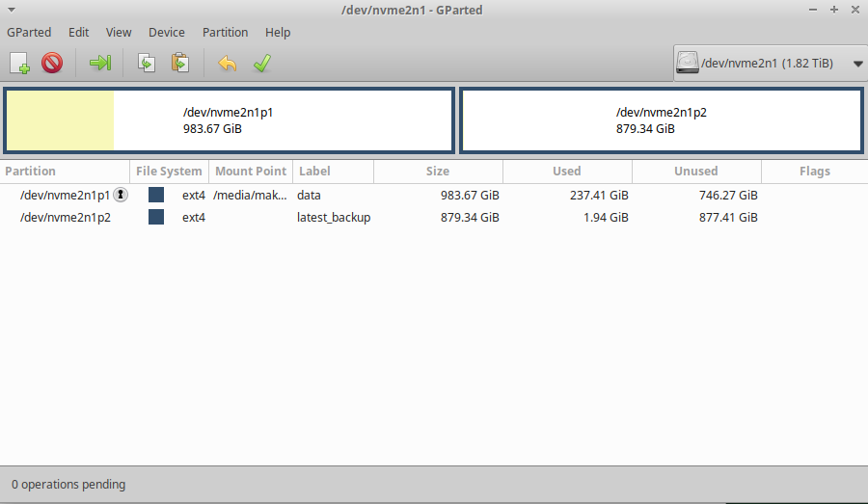Click the Copy partition toolbar icon
This screenshot has height=504, width=868.
[147, 63]
